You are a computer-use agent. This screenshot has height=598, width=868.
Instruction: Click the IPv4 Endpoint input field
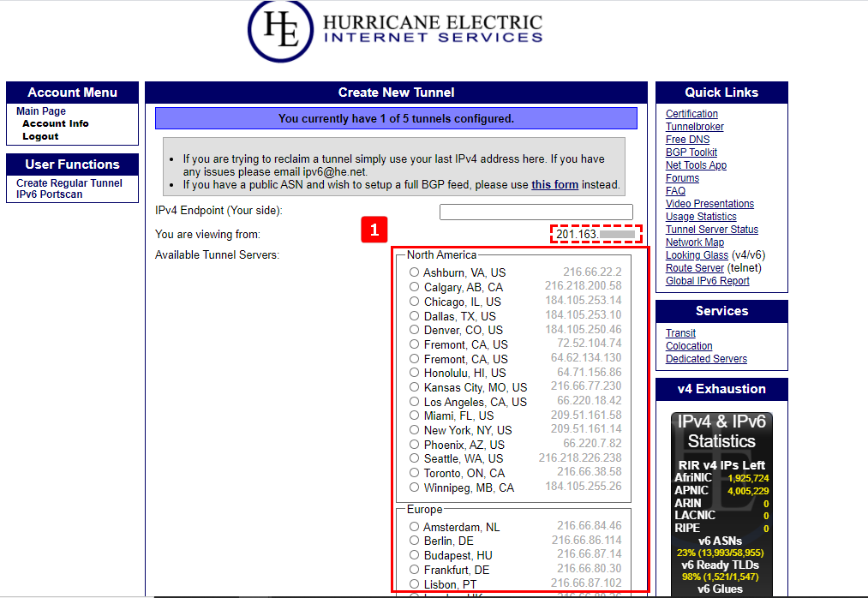(536, 212)
